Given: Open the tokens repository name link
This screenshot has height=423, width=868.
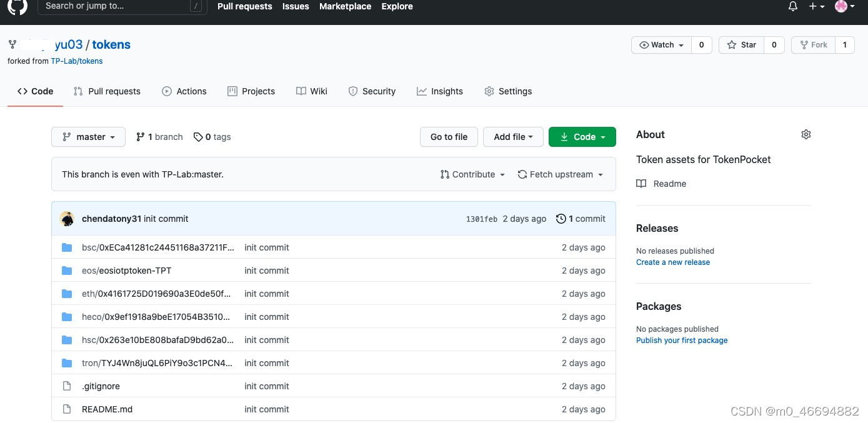Looking at the screenshot, I should 111,44.
